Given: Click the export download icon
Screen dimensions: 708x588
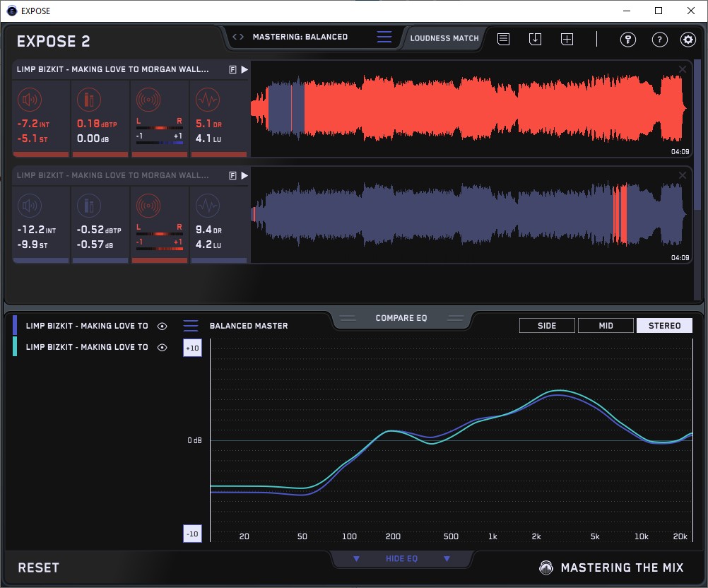Looking at the screenshot, I should tap(535, 40).
